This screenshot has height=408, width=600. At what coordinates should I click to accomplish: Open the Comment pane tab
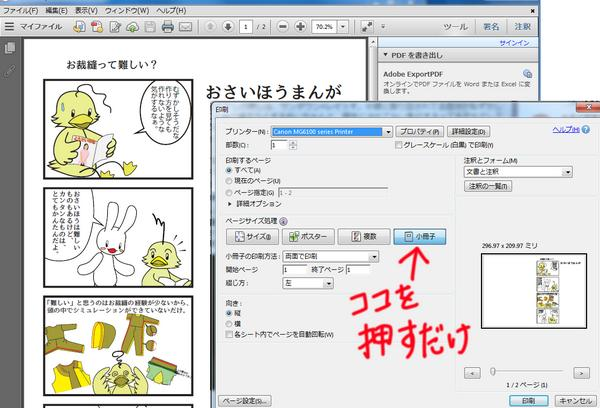point(522,27)
